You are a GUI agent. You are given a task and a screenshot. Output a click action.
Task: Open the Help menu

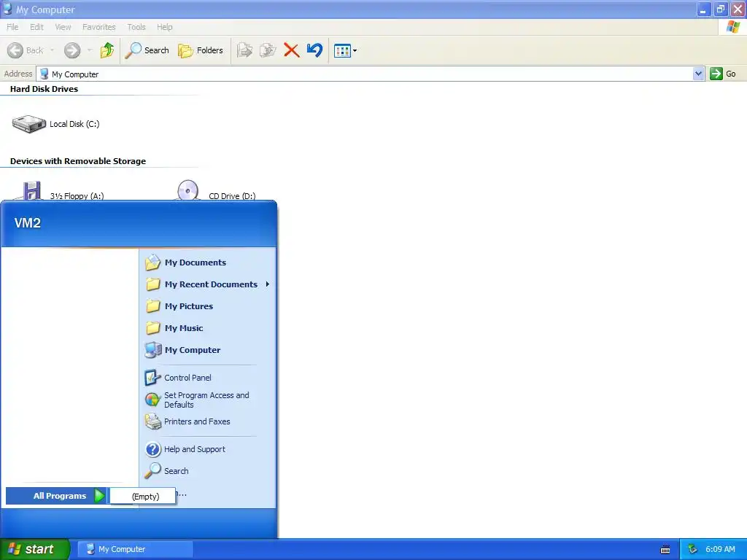point(165,27)
